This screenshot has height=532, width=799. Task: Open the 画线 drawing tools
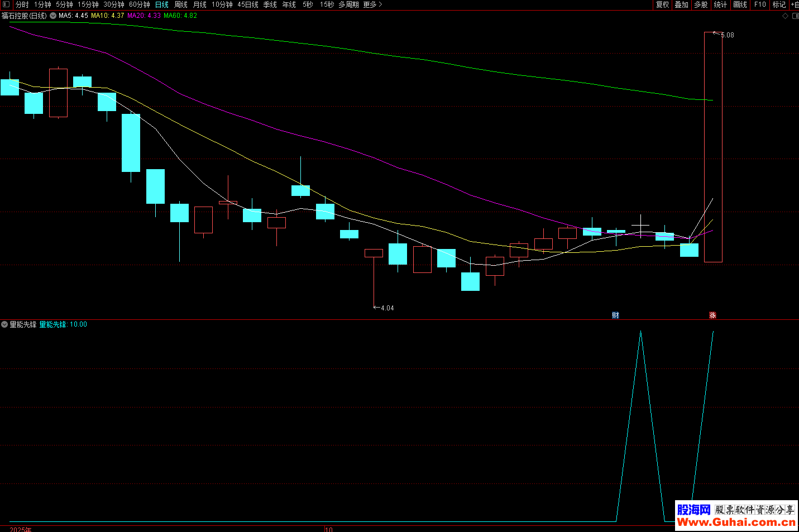(740, 4)
